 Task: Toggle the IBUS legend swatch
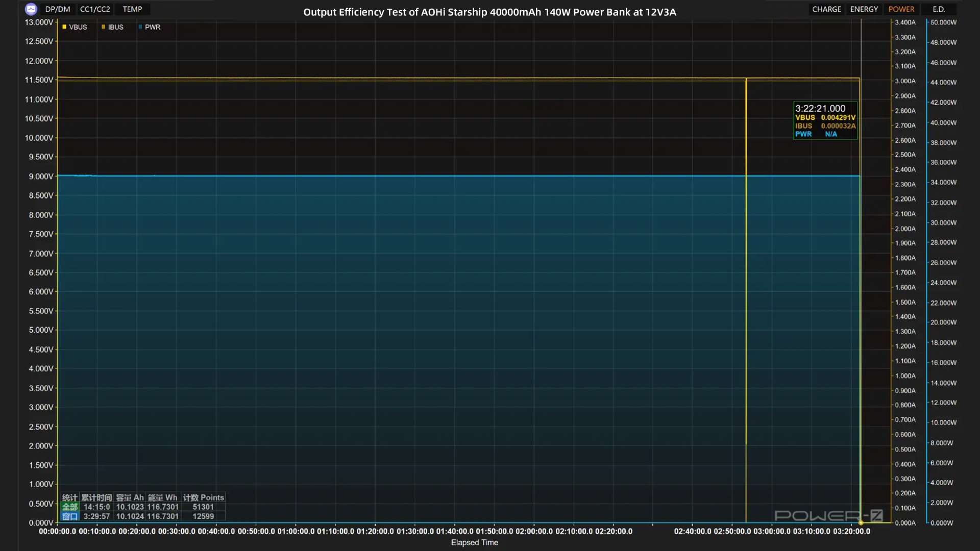pyautogui.click(x=103, y=27)
